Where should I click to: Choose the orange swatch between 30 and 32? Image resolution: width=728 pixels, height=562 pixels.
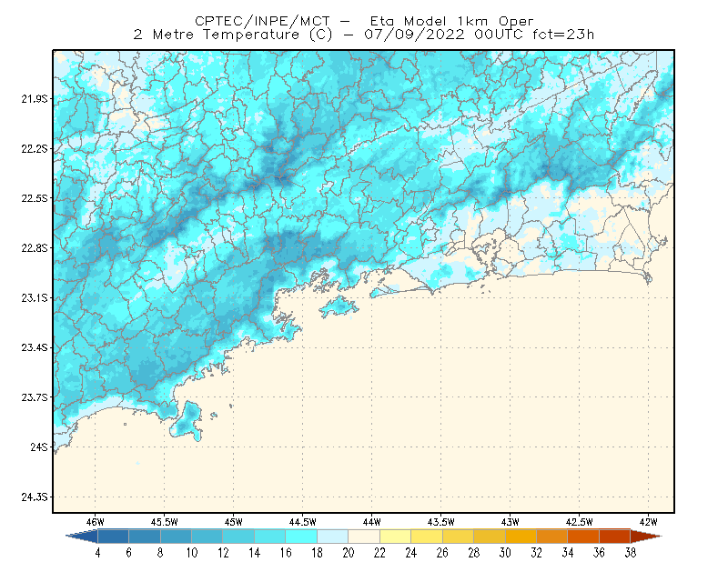[x=521, y=537]
